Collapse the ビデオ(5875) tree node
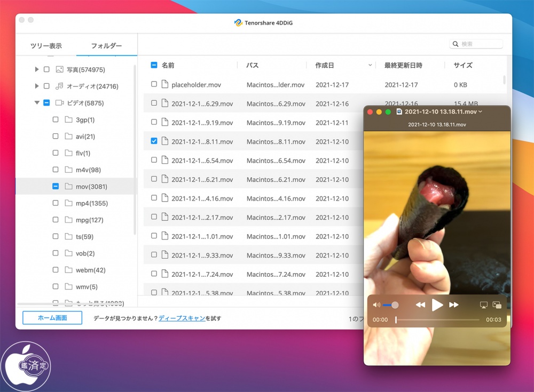 coord(37,103)
